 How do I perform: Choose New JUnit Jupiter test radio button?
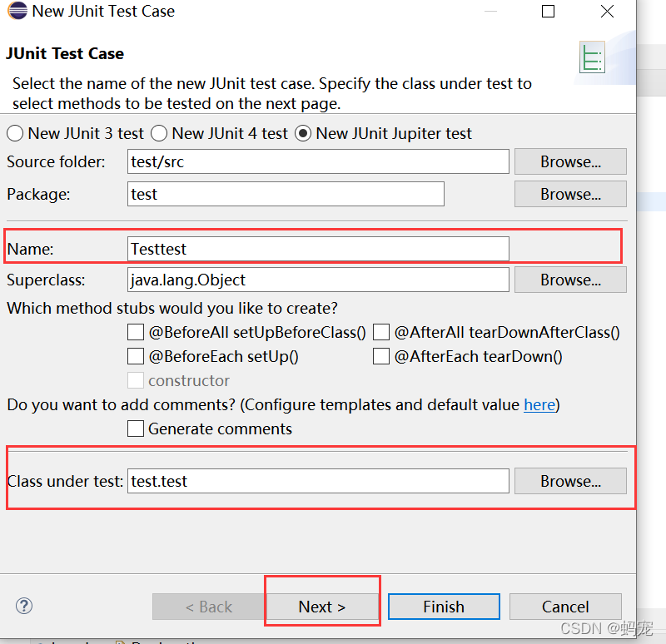pyautogui.click(x=303, y=134)
